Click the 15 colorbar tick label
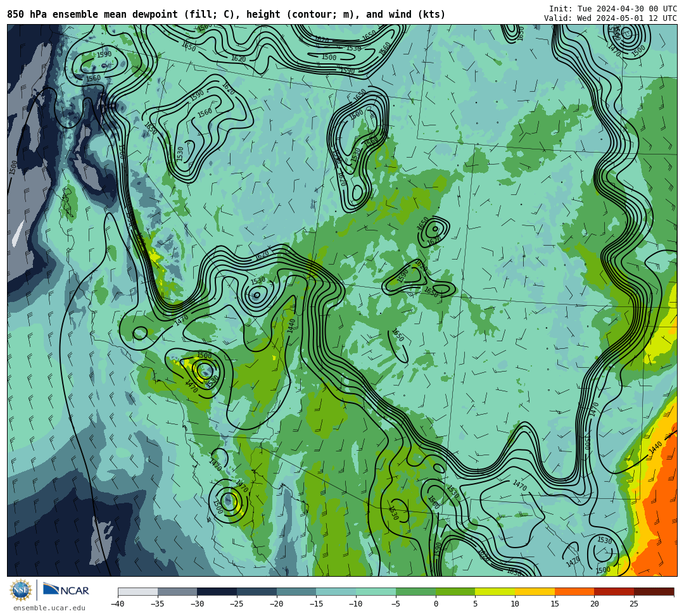Image resolution: width=684 pixels, height=616 pixels. click(555, 604)
